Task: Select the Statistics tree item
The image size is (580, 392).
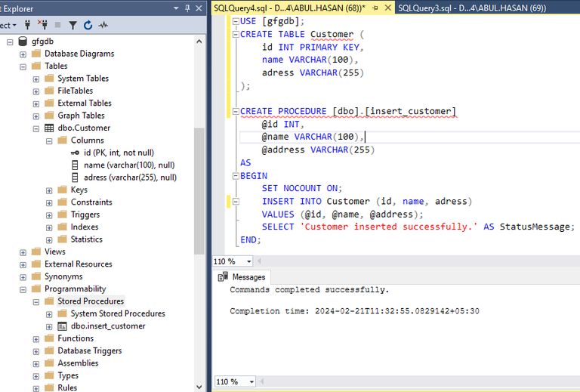Action: coord(87,239)
